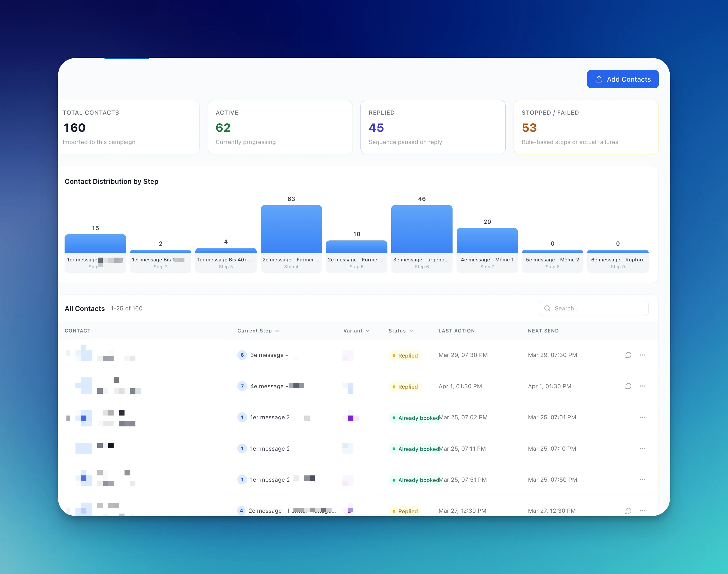Image resolution: width=728 pixels, height=574 pixels.
Task: Focus the Search contacts field
Action: [x=593, y=308]
